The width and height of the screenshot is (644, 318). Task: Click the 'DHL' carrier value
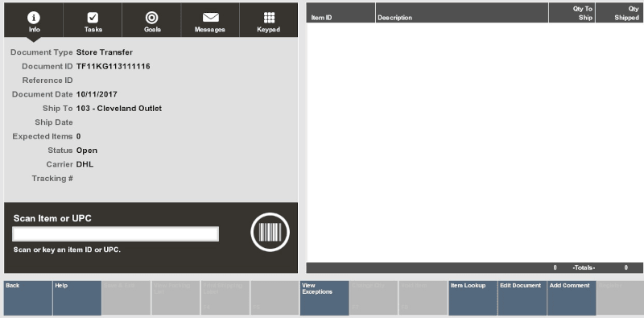point(85,164)
